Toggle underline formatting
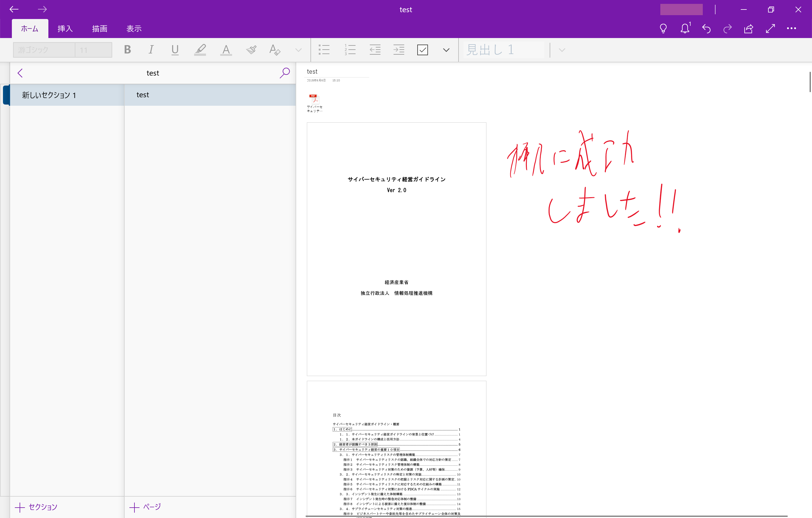Screen dimensions: 812x518 click(x=175, y=50)
